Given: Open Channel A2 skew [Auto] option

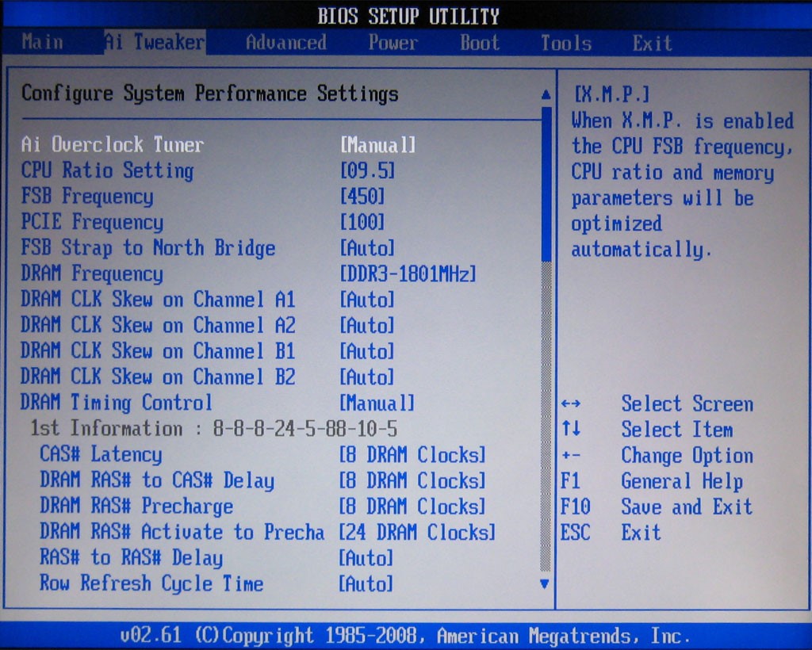Looking at the screenshot, I should point(367,326).
